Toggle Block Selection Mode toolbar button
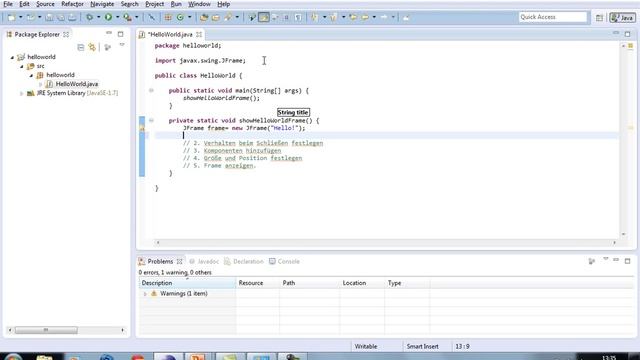 [x=286, y=17]
